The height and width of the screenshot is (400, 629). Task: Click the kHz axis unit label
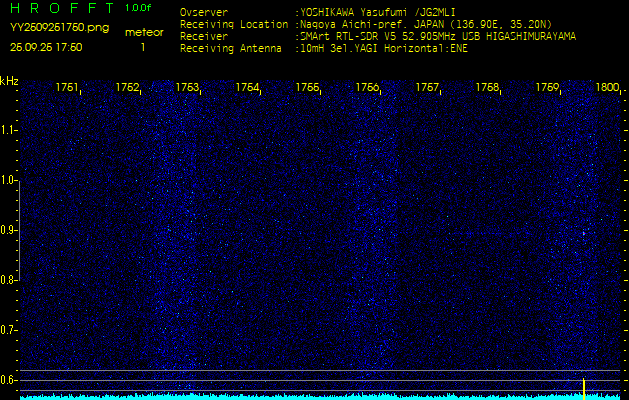click(x=9, y=81)
